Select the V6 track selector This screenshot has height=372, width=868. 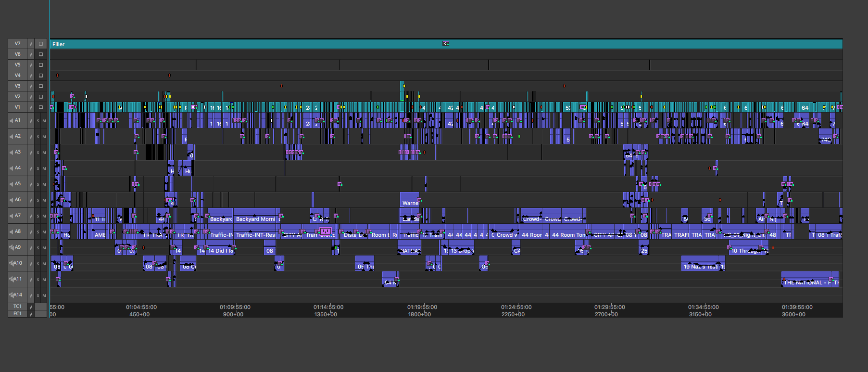point(18,54)
